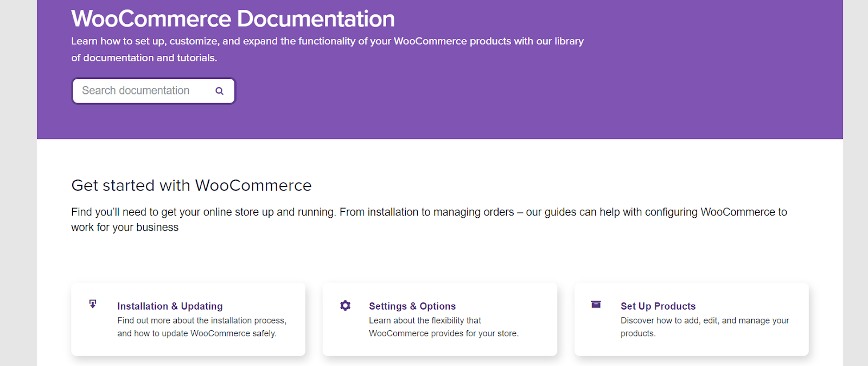Click the text 'Learn about the flexibility that'
The height and width of the screenshot is (366, 868).
(425, 320)
